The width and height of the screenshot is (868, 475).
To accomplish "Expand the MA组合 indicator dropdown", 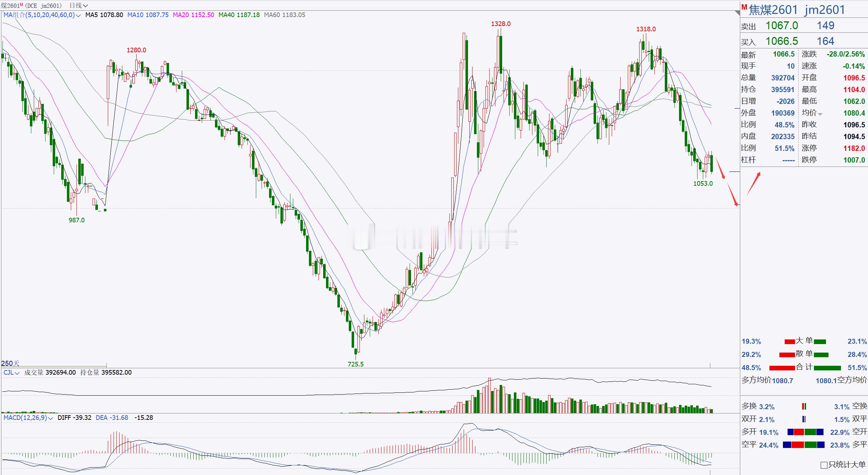I will (78, 15).
